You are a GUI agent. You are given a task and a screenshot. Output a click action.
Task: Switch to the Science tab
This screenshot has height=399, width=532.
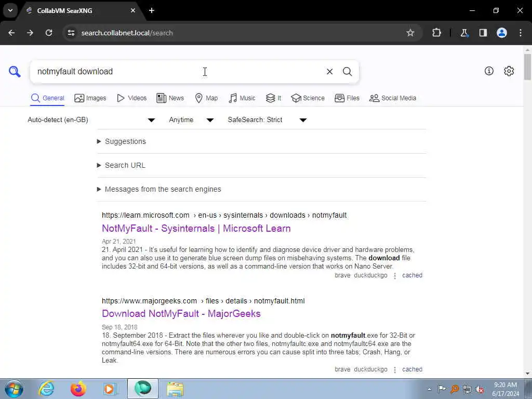tap(308, 98)
